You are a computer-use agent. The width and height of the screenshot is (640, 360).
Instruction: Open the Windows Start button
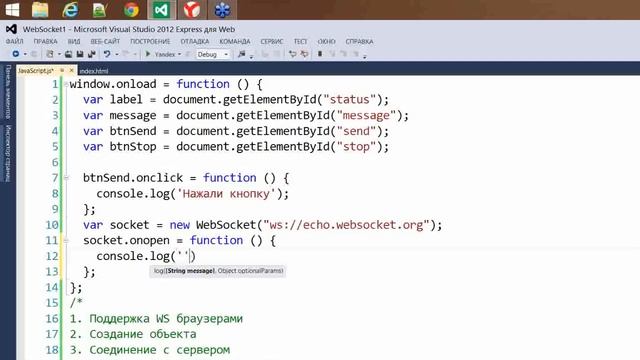click(12, 10)
